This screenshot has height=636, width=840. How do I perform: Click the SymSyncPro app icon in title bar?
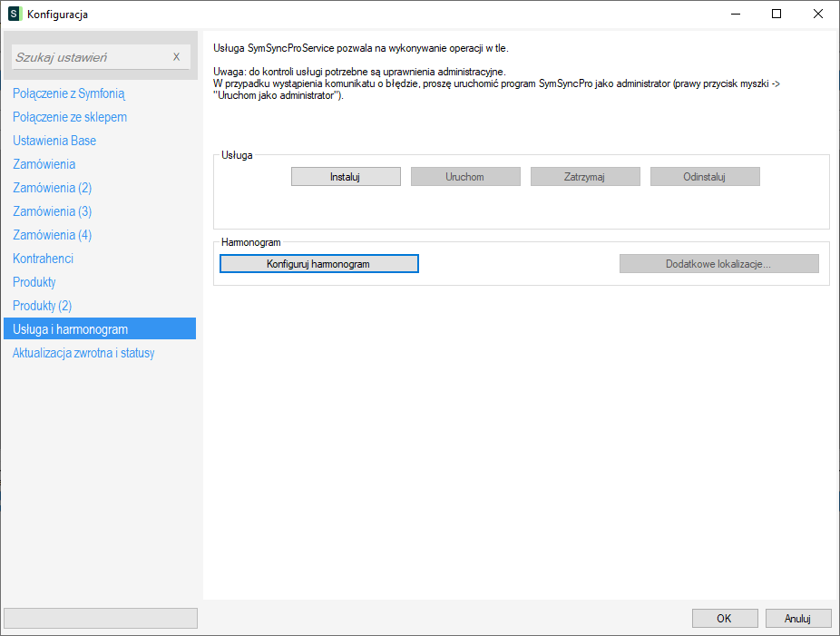pyautogui.click(x=14, y=15)
